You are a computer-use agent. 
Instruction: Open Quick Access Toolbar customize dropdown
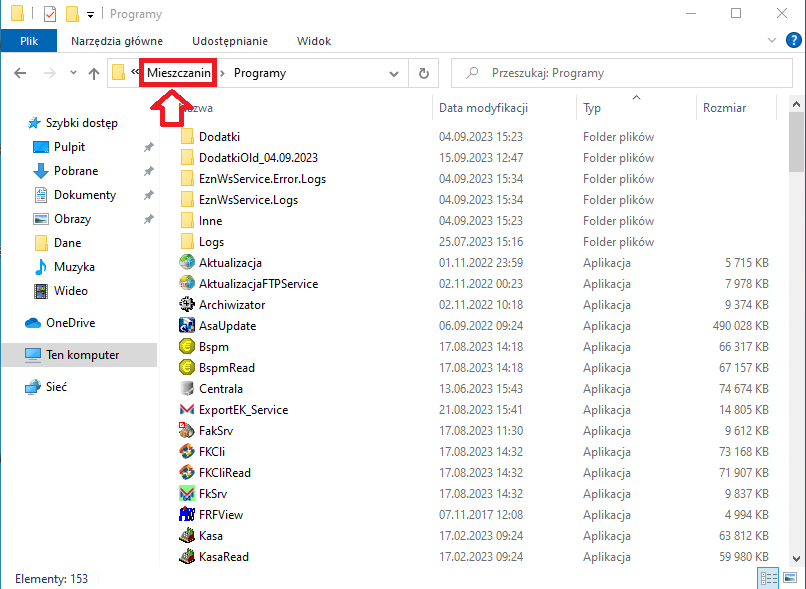click(91, 14)
